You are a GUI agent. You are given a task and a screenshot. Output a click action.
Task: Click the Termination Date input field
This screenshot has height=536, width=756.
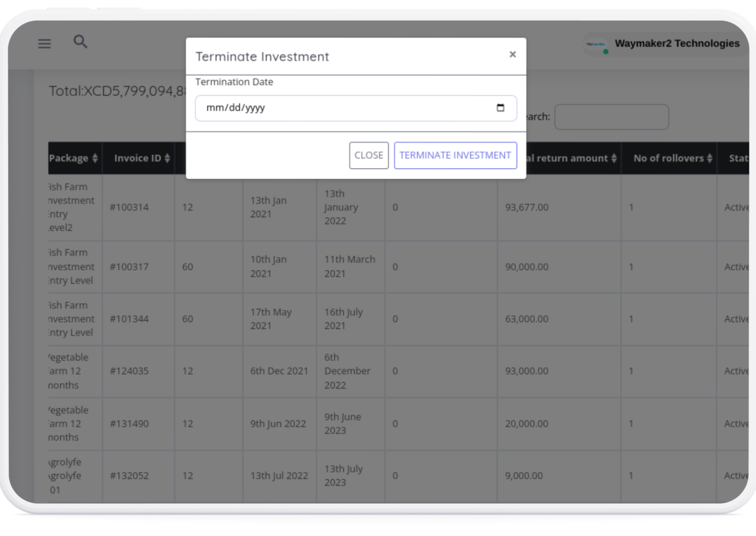[x=330, y=108]
